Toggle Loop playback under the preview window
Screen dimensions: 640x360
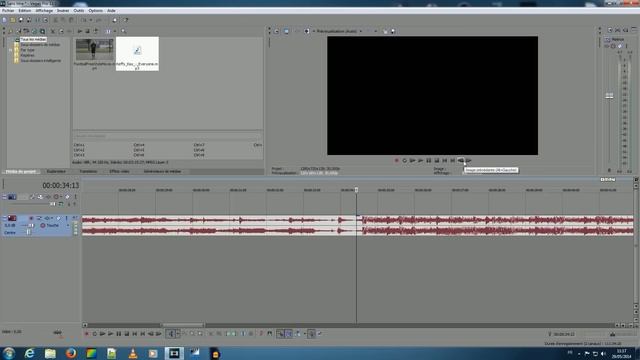click(404, 160)
